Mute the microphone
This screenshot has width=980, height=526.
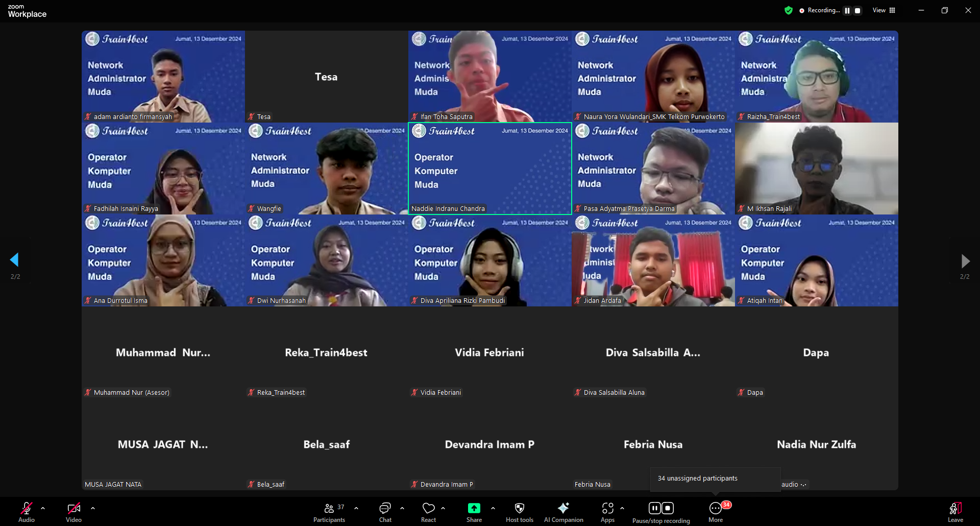click(26, 509)
